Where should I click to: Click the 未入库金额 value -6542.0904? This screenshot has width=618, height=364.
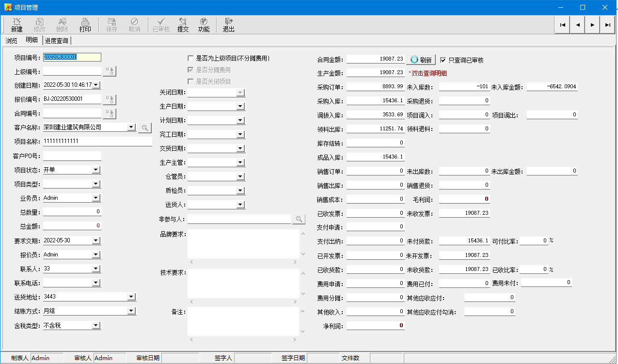point(552,87)
